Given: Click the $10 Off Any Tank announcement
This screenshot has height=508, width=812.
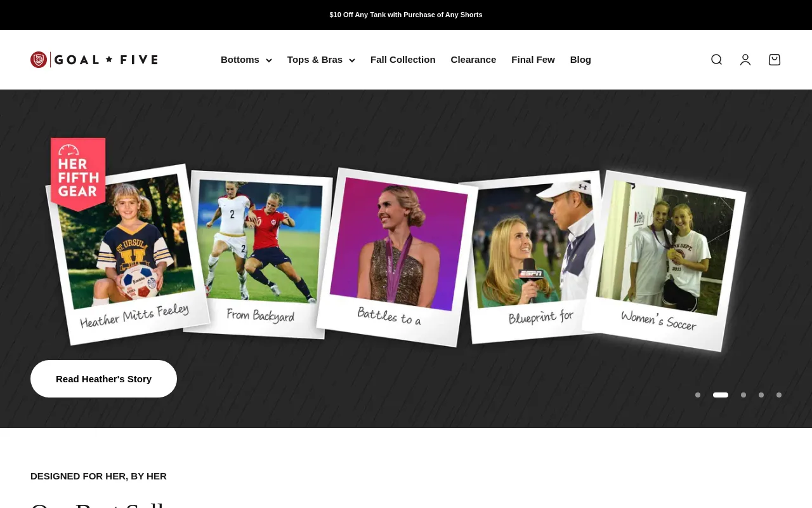Looking at the screenshot, I should click(406, 15).
